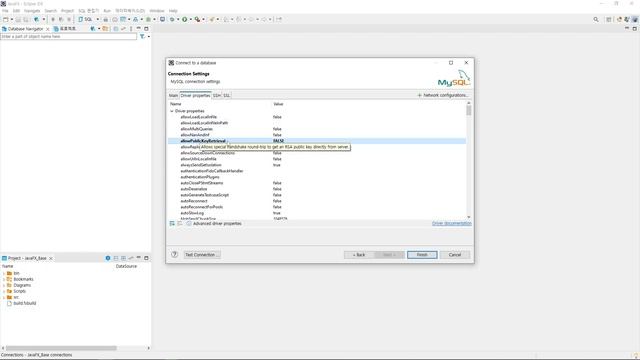Viewport: 640px width, 360px height.
Task: Open the SQL button dropdown arrow
Action: click(x=98, y=19)
